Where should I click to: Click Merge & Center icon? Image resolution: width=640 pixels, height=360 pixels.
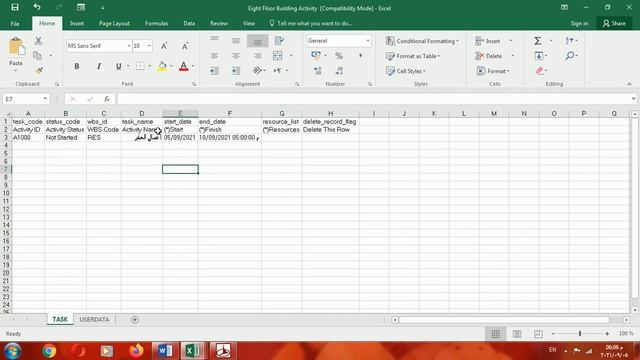(278, 56)
